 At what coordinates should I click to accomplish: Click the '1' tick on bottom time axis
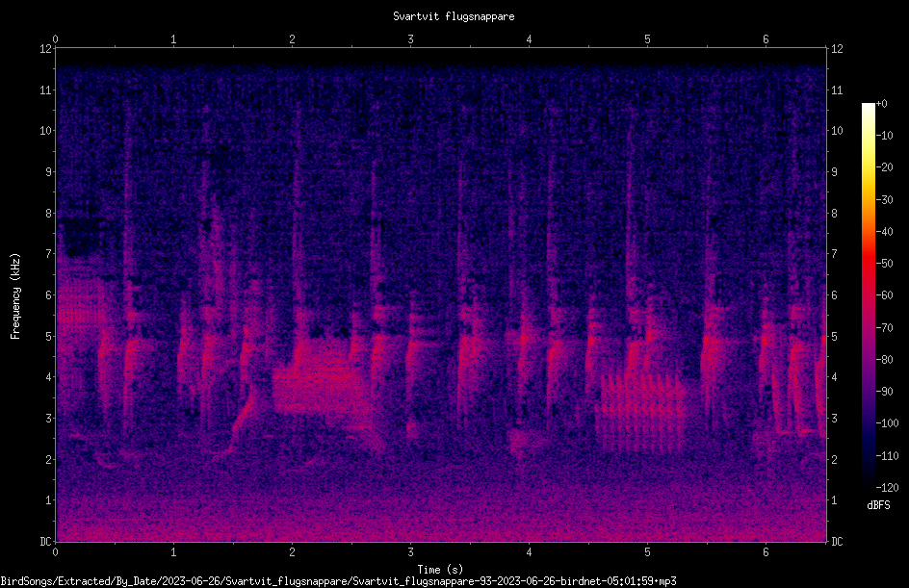173,552
